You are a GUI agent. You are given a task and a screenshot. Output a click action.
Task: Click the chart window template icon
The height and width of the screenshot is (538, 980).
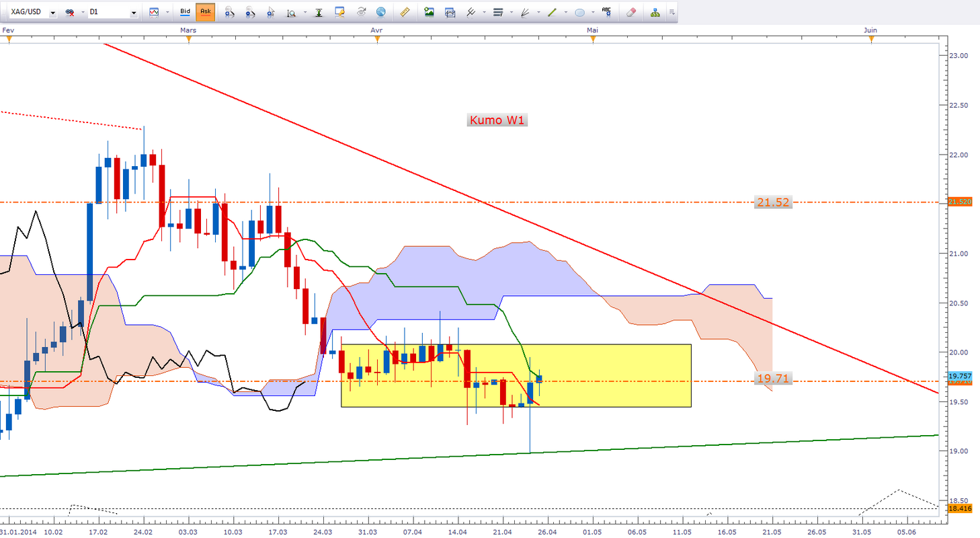click(x=450, y=12)
